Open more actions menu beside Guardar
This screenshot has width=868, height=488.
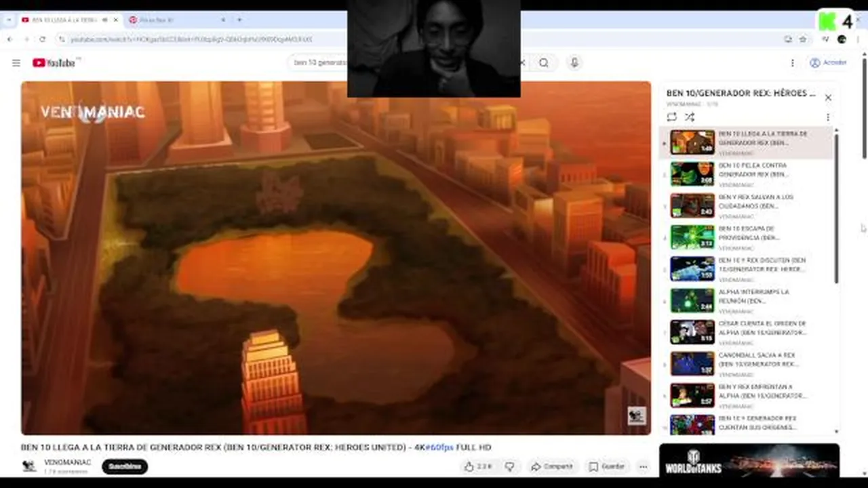tap(643, 466)
